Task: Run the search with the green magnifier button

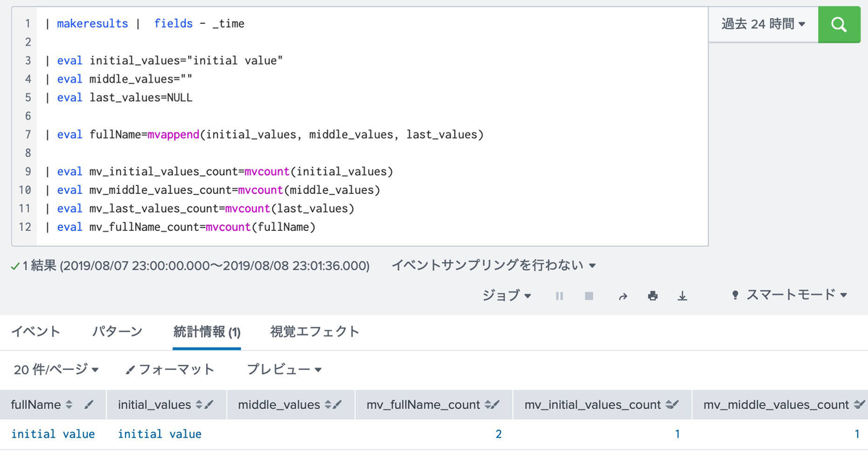Action: point(839,24)
